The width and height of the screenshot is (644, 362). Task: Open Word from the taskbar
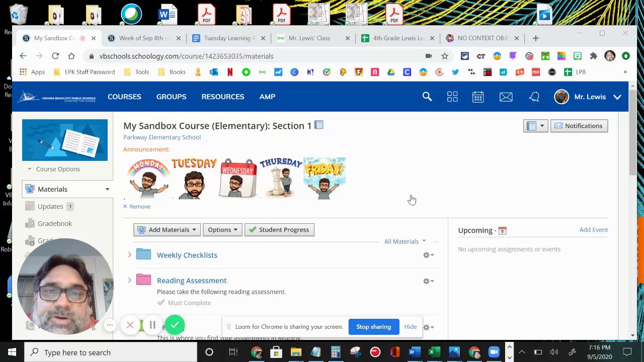[x=414, y=352]
